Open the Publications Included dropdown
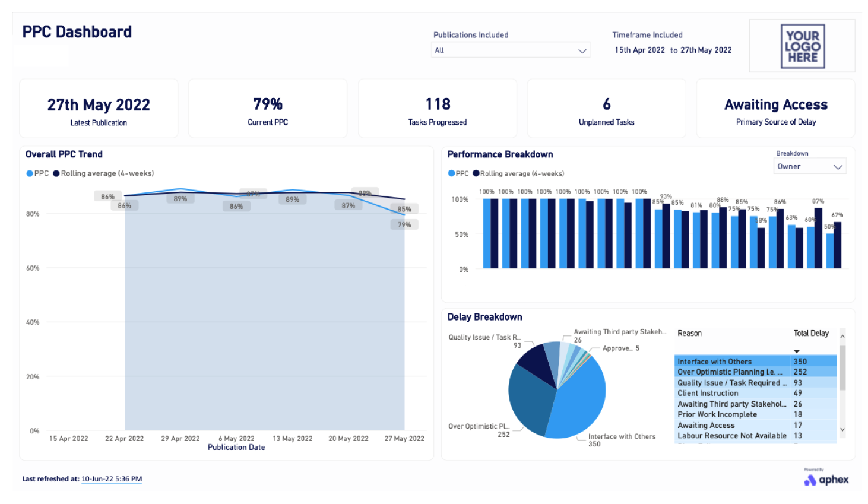The image size is (868, 504). click(x=511, y=50)
